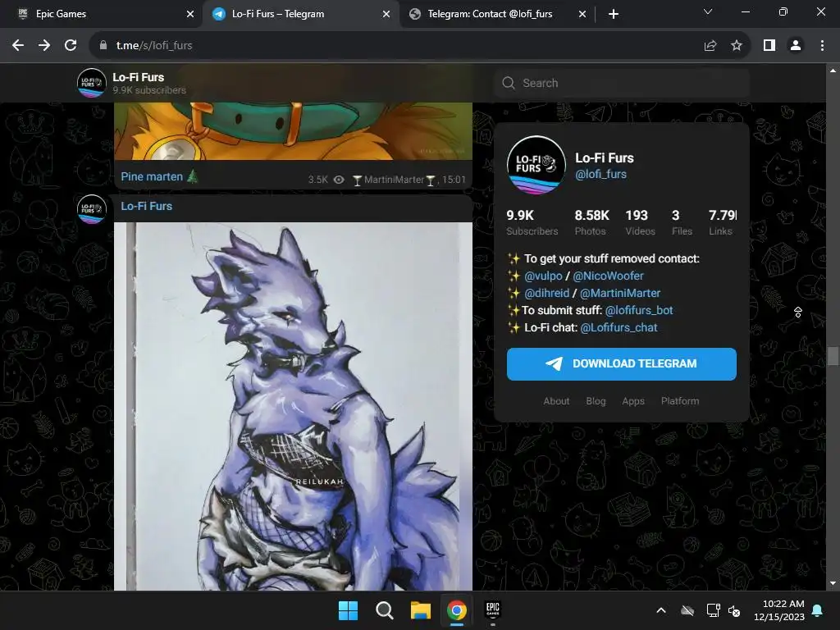Open the browser side panel

pyautogui.click(x=769, y=46)
